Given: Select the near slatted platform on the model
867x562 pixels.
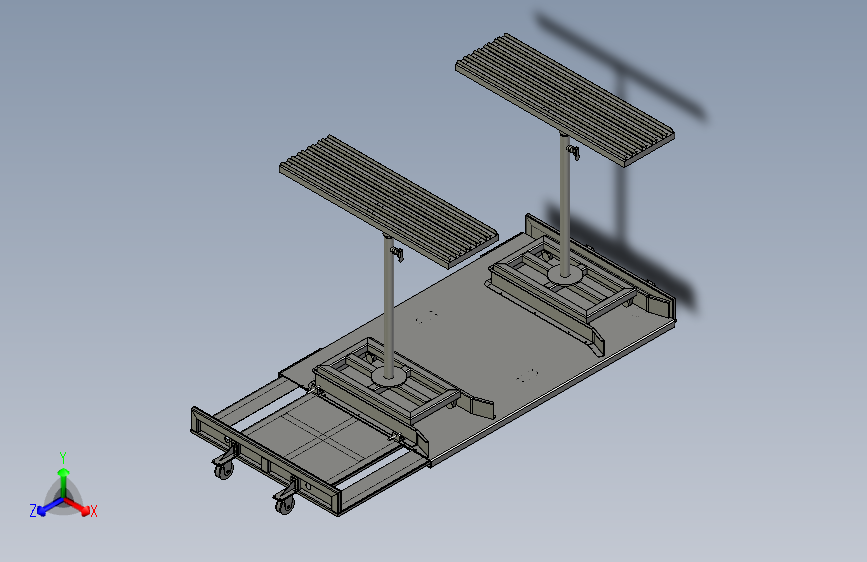Looking at the screenshot, I should coord(389,201).
